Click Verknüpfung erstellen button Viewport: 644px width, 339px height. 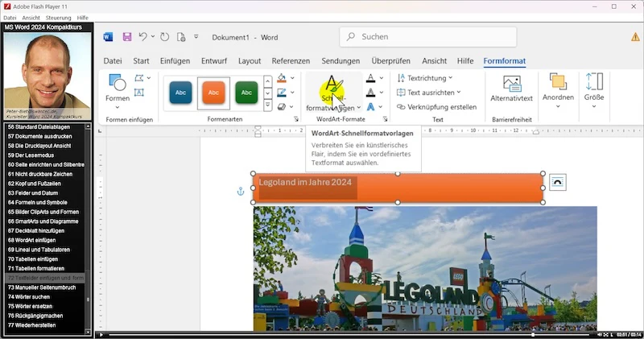[436, 107]
